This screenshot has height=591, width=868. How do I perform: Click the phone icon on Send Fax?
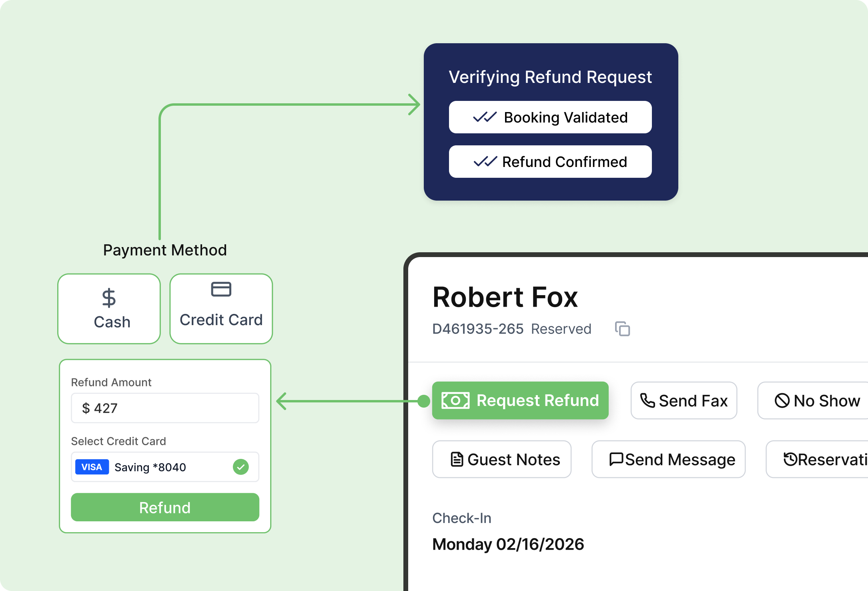647,400
